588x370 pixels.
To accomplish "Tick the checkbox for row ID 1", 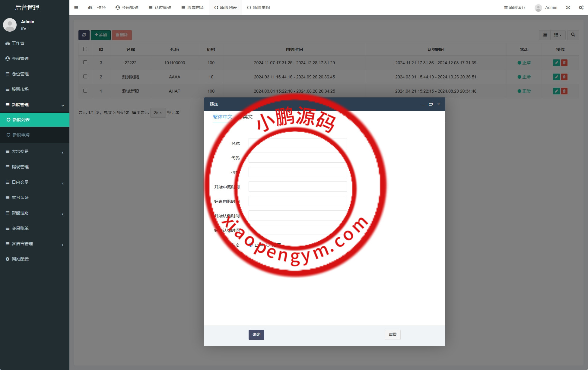I will point(85,91).
